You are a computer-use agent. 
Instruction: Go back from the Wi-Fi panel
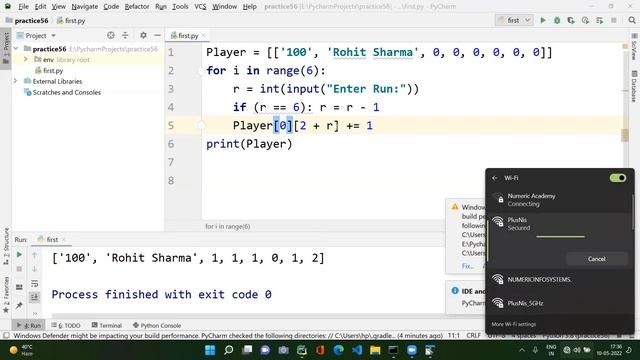[x=495, y=178]
